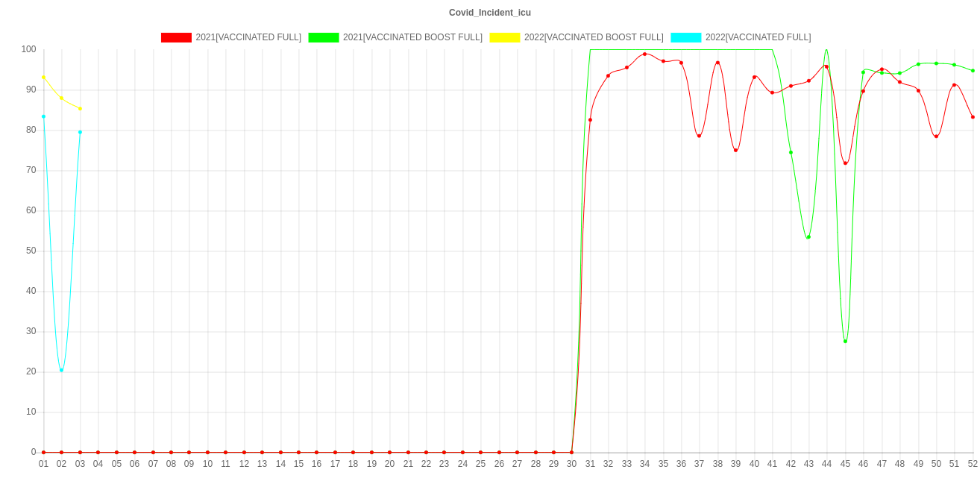
Task: Toggle the 2022[VACCINATED FULL] legend text
Action: (x=758, y=37)
